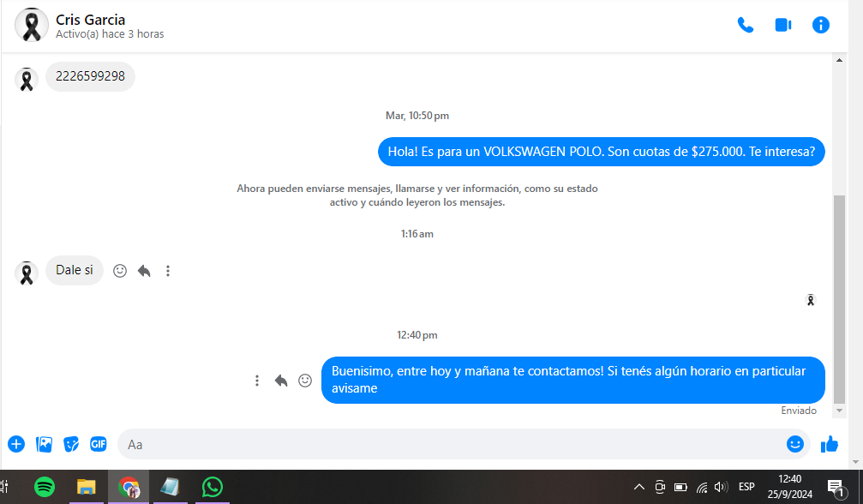Click chat scrollbar down arrow

(839, 411)
